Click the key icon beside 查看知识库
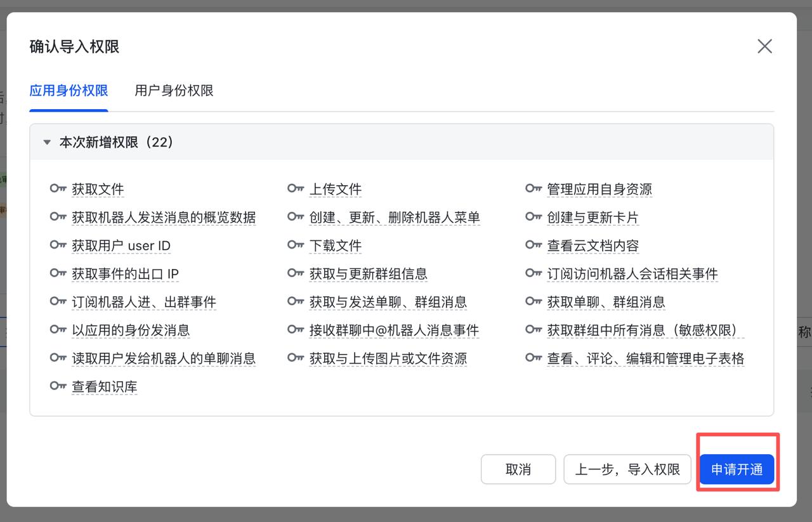The width and height of the screenshot is (812, 522). [x=58, y=386]
